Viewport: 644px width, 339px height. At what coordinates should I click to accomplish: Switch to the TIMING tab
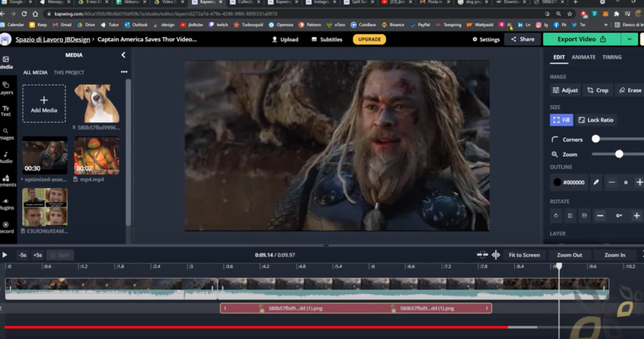point(611,57)
